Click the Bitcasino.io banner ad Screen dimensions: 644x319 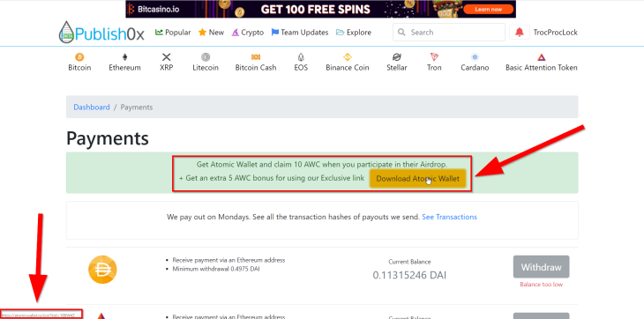point(321,9)
